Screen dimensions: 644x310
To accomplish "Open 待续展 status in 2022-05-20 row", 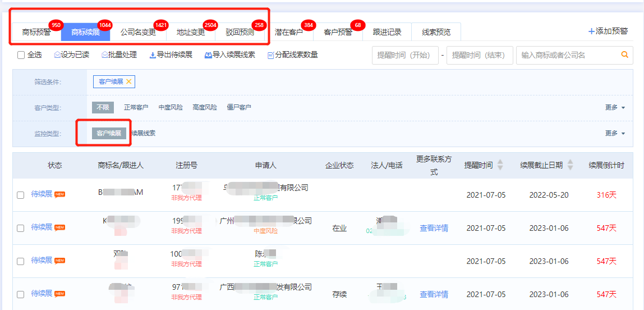I will (x=42, y=194).
